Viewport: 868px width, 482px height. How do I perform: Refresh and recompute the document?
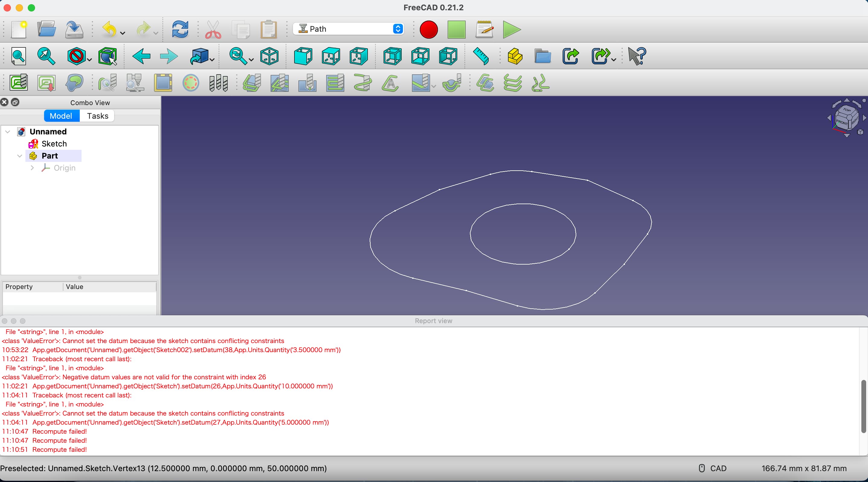point(180,29)
